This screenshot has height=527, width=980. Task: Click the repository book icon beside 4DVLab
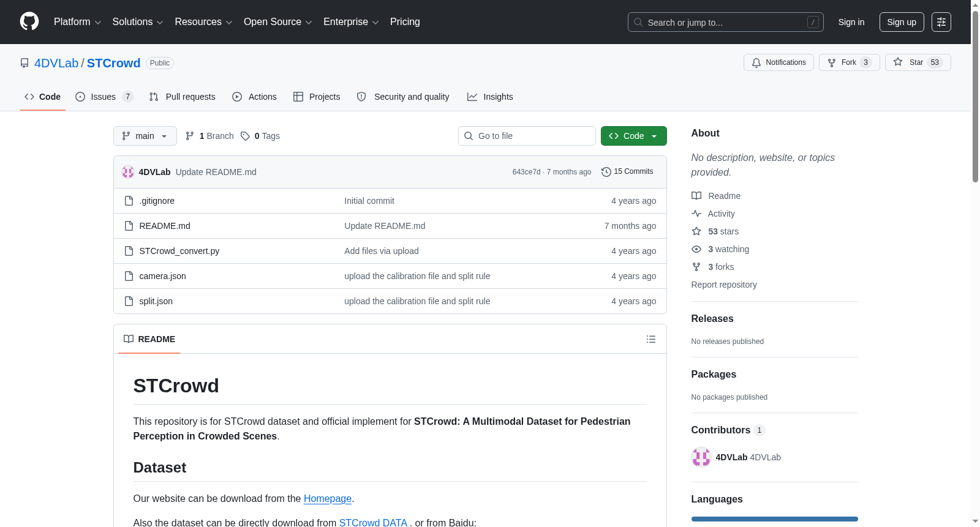tap(24, 63)
